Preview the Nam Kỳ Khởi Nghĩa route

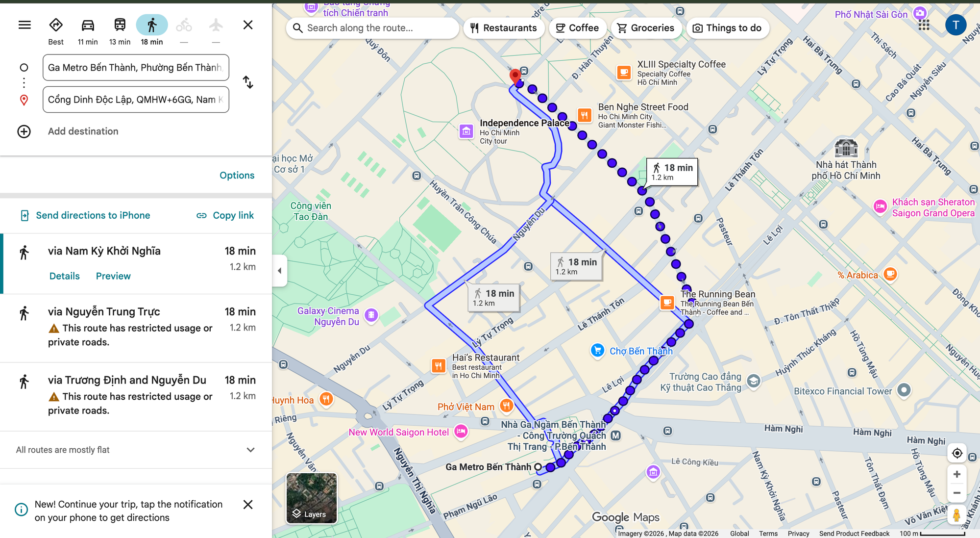[x=113, y=276]
